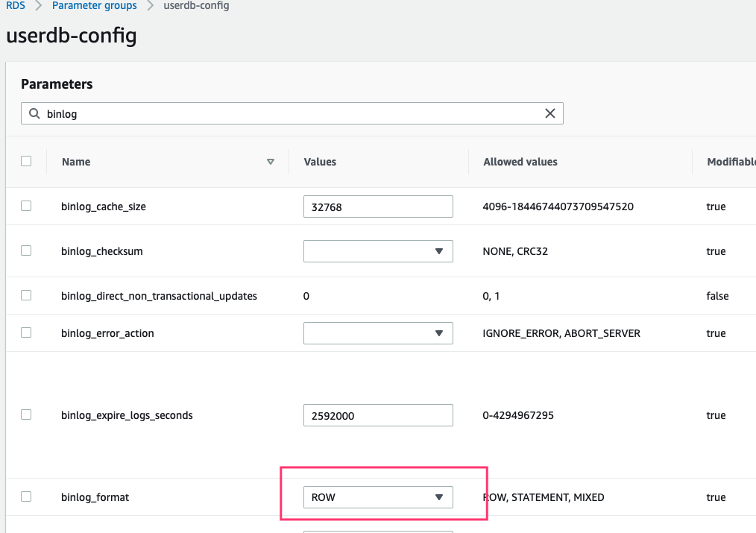Click the search magnifier icon
Image resolution: width=756 pixels, height=533 pixels.
tap(34, 114)
